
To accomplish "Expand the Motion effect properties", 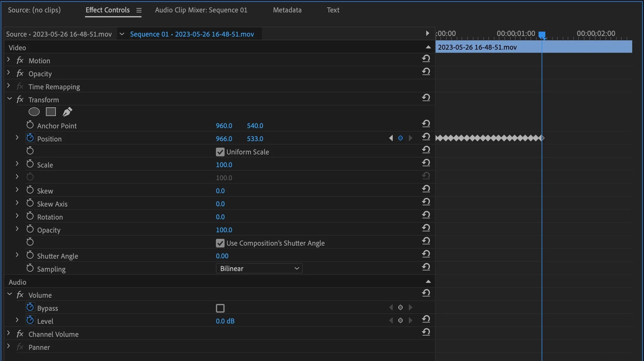I will click(x=8, y=60).
